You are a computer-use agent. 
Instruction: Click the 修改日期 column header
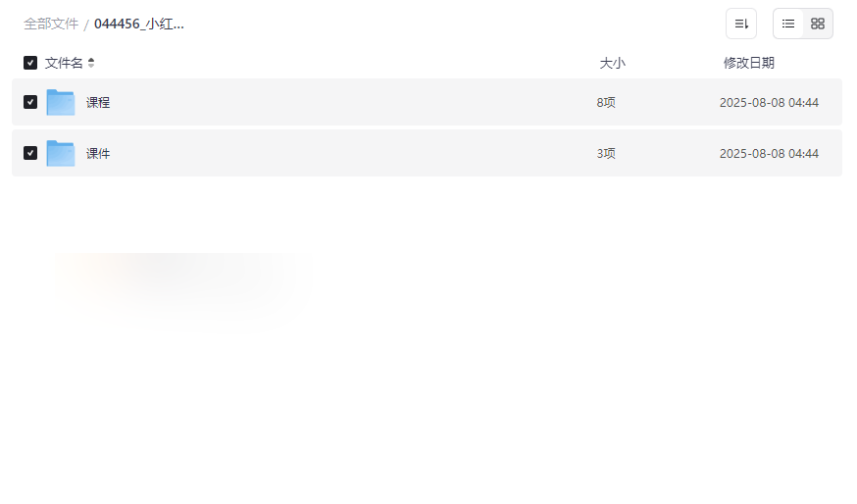[x=748, y=63]
